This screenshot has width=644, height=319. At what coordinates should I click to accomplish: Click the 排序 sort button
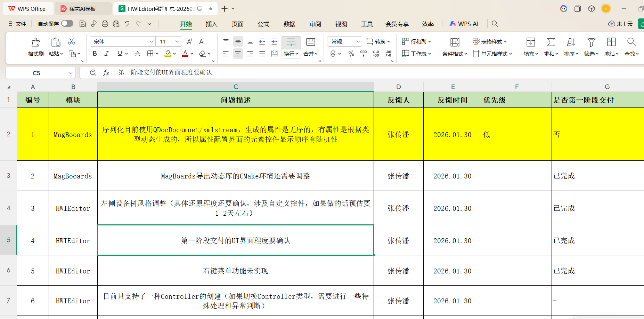(571, 47)
